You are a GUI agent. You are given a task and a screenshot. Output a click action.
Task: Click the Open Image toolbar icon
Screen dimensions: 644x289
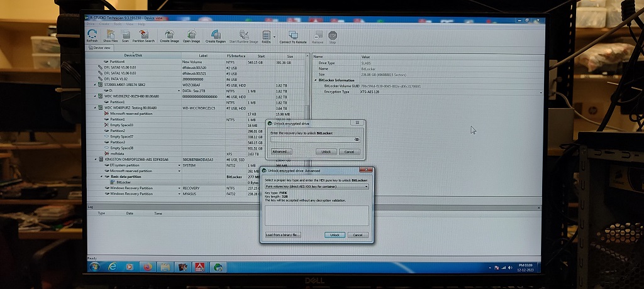(191, 36)
